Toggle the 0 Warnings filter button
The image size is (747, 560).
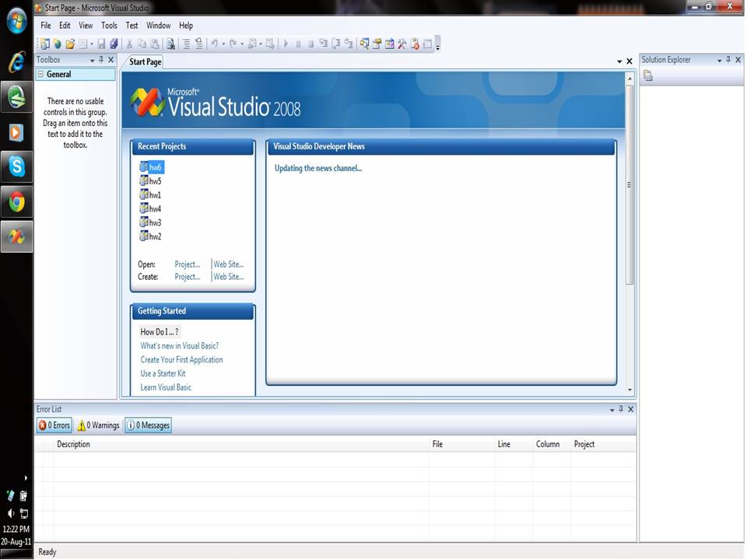pos(99,425)
